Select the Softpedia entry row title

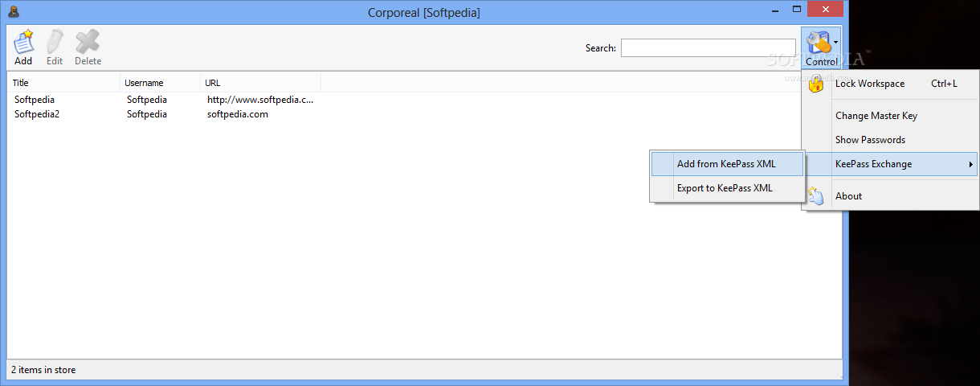tap(35, 100)
